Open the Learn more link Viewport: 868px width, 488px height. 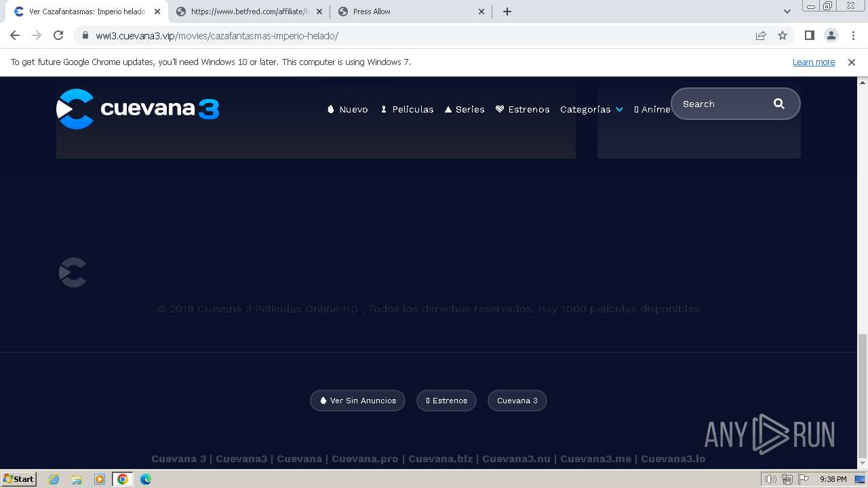point(814,62)
